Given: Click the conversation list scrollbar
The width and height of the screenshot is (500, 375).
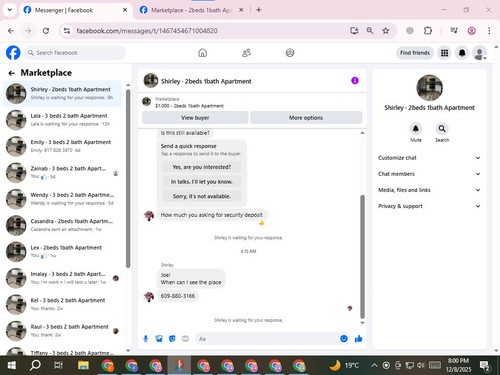Looking at the screenshot, I should click(x=128, y=178).
